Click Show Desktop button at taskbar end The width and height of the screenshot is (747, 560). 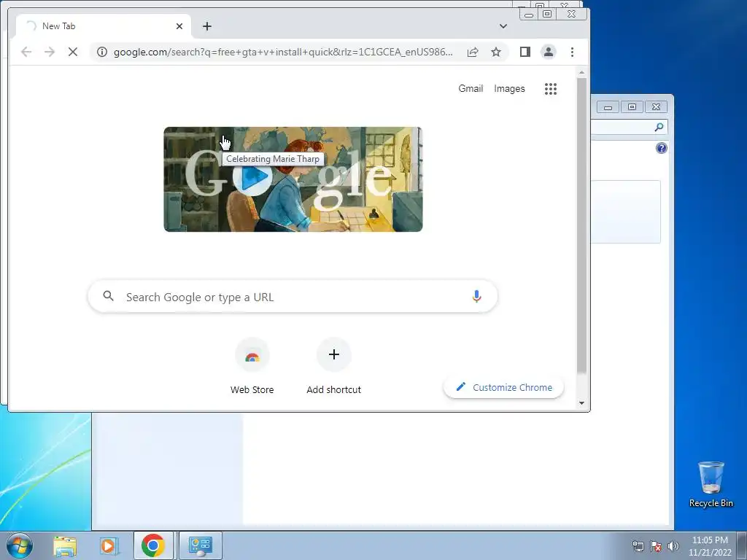click(742, 545)
